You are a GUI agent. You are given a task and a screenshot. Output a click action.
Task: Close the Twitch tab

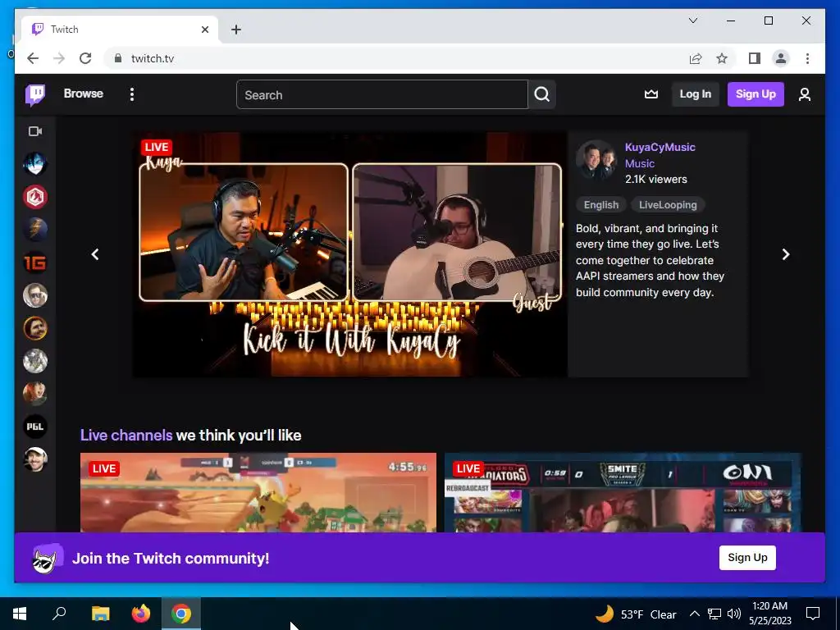(204, 30)
